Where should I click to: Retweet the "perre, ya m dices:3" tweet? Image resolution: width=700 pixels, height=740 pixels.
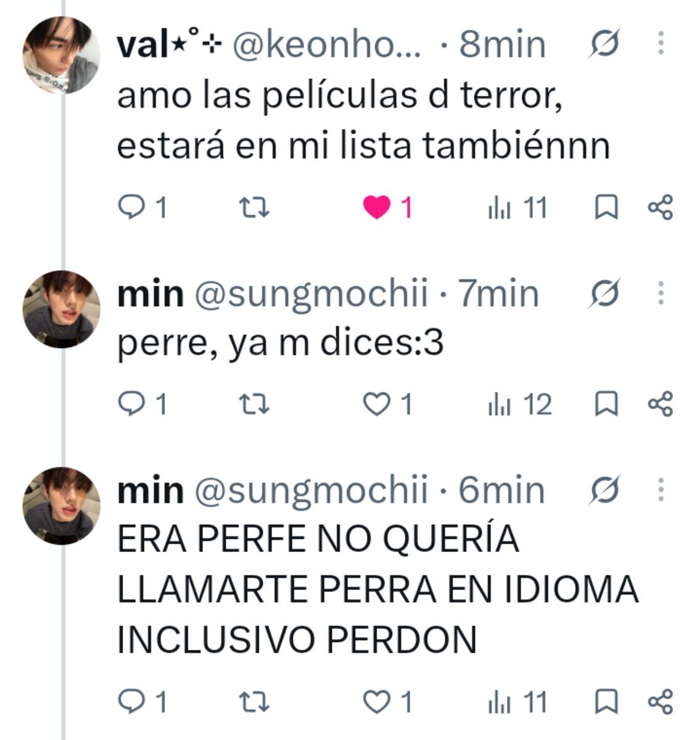pos(254,405)
